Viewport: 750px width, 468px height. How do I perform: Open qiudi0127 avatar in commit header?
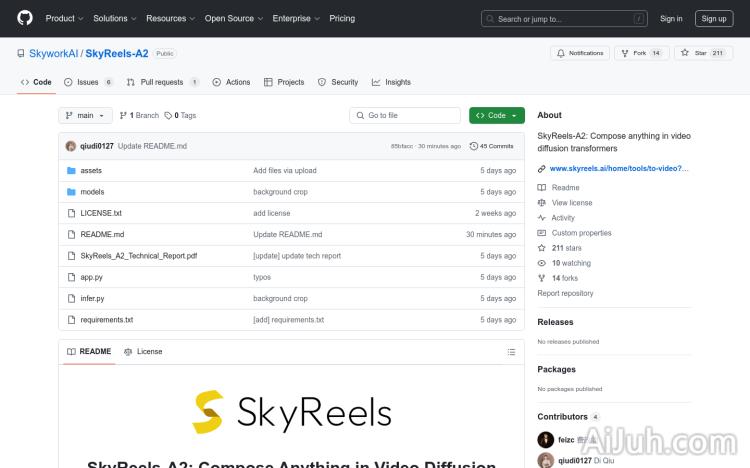(x=71, y=146)
